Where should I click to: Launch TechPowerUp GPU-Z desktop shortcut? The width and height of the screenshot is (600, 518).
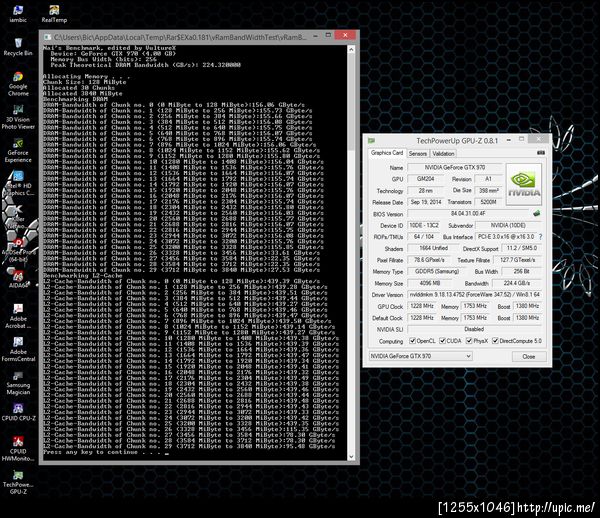(18, 482)
